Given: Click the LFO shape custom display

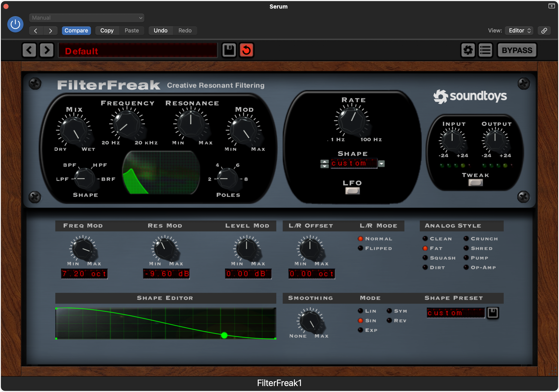Looking at the screenshot, I should pyautogui.click(x=354, y=163).
